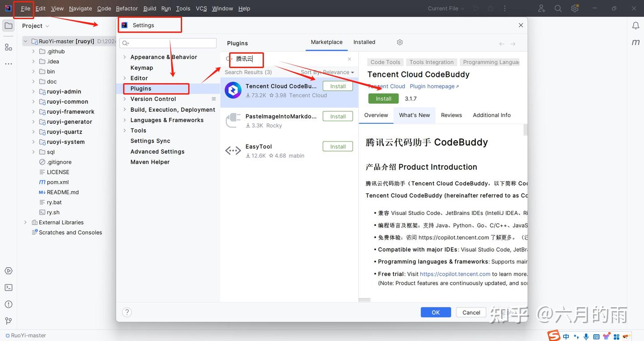The height and width of the screenshot is (341, 644).
Task: Switch to the Installed plugins tab
Action: click(364, 42)
